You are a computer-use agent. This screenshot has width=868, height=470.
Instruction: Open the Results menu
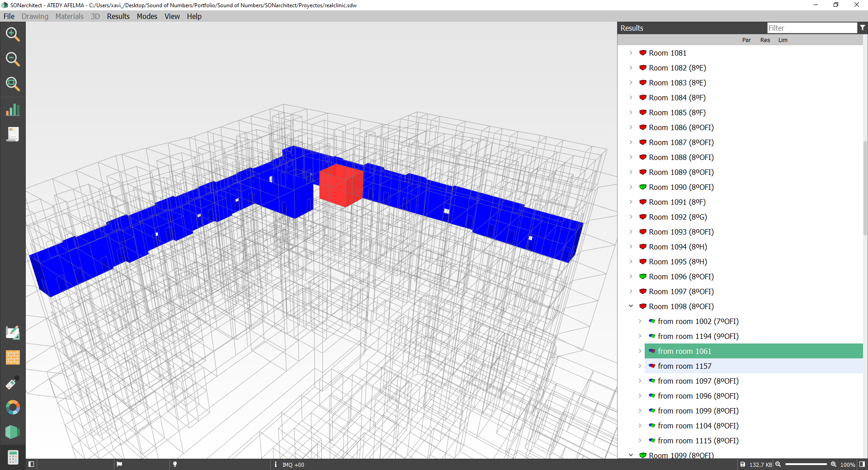click(118, 16)
